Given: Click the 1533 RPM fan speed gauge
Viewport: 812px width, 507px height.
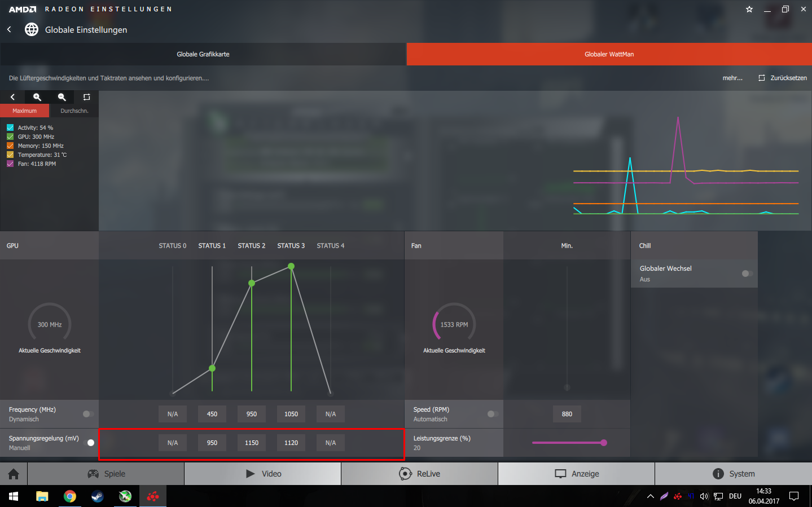Looking at the screenshot, I should [x=454, y=324].
